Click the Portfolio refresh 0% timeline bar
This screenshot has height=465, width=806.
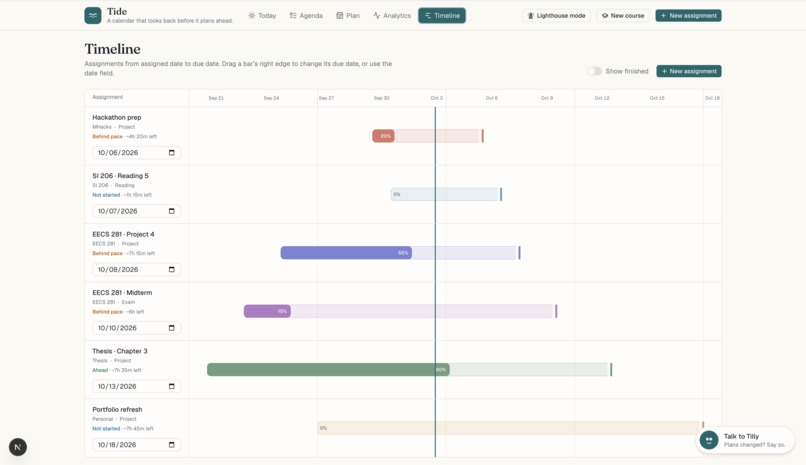(509, 428)
